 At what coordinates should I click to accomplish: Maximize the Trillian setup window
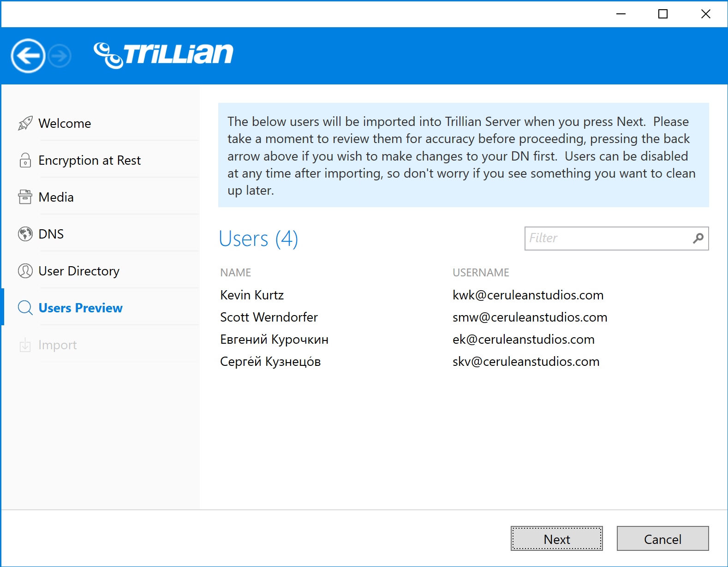pyautogui.click(x=663, y=14)
